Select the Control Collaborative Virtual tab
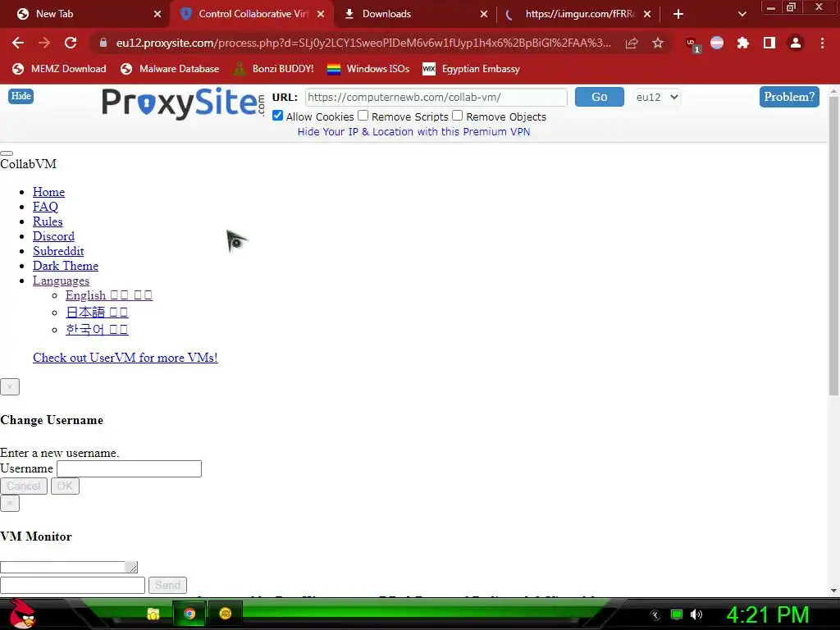840x630 pixels. pos(253,14)
